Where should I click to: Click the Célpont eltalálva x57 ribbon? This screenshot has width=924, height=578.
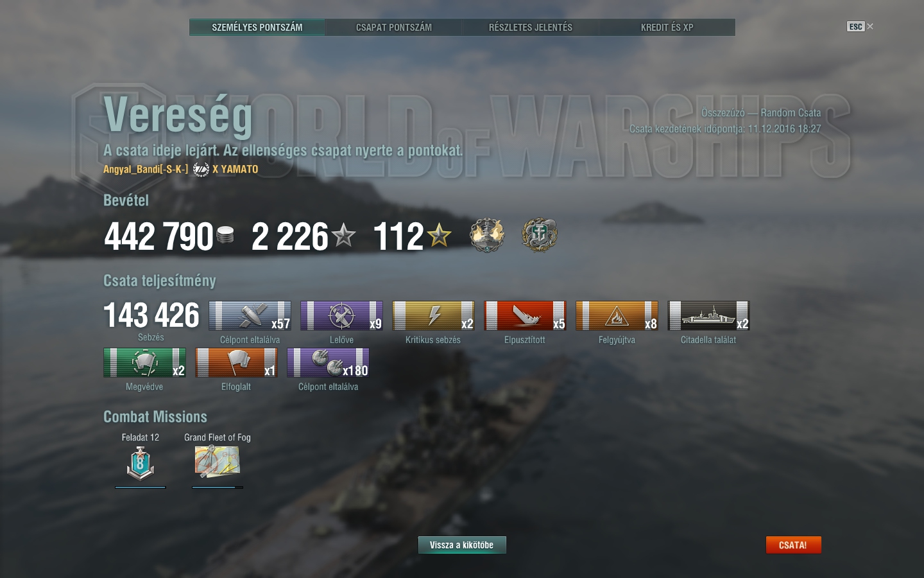pyautogui.click(x=250, y=315)
